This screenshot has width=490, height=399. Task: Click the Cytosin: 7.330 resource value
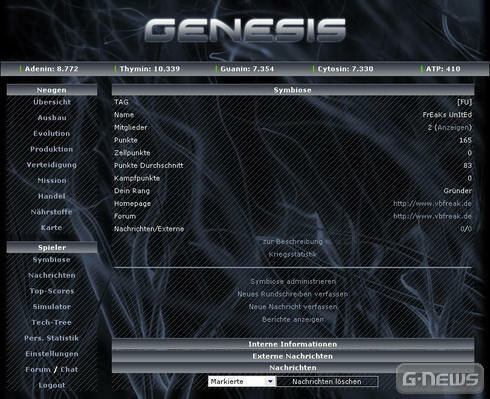point(345,69)
